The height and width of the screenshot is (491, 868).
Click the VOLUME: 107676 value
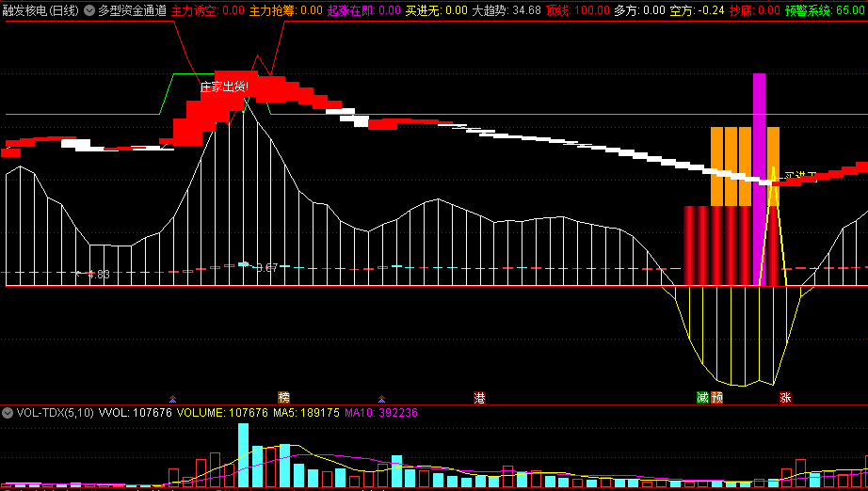click(x=222, y=413)
